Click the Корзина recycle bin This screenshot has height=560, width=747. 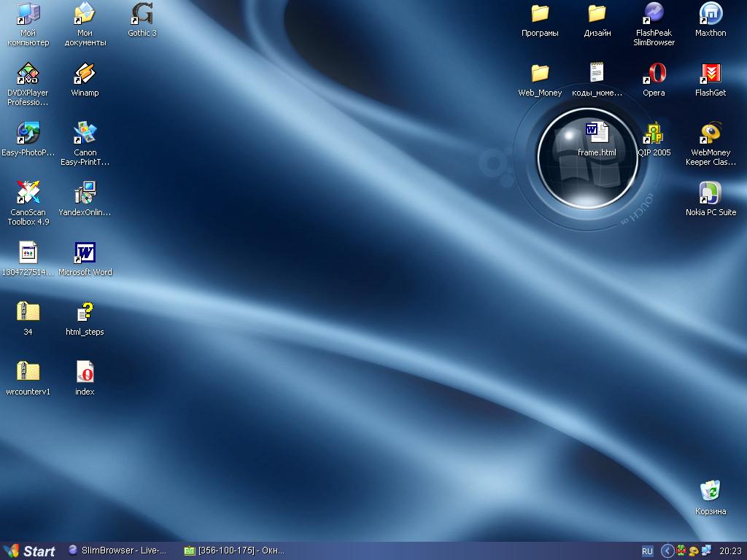[x=711, y=491]
